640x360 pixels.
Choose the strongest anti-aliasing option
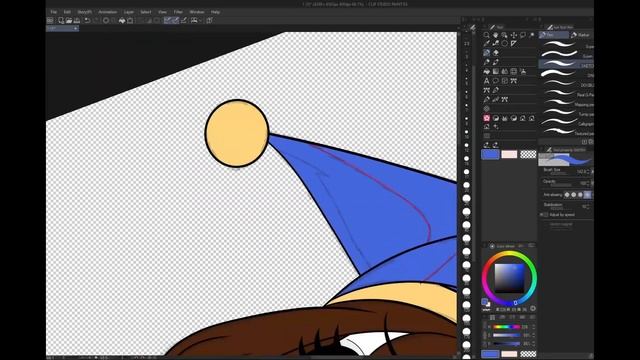coord(587,195)
